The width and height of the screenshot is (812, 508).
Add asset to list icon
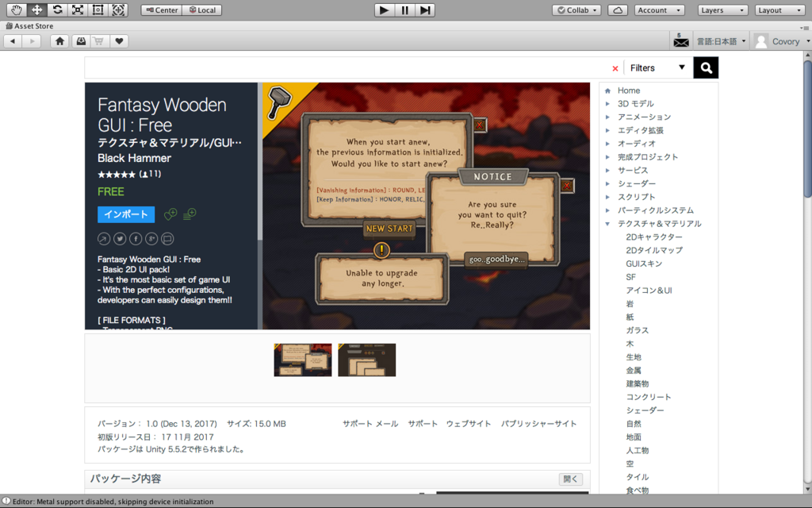coord(190,214)
